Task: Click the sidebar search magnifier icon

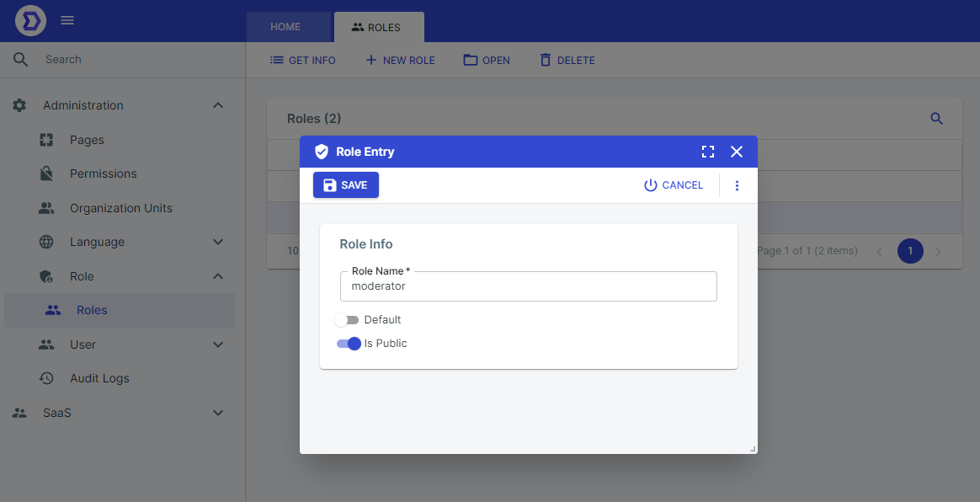Action: tap(20, 60)
